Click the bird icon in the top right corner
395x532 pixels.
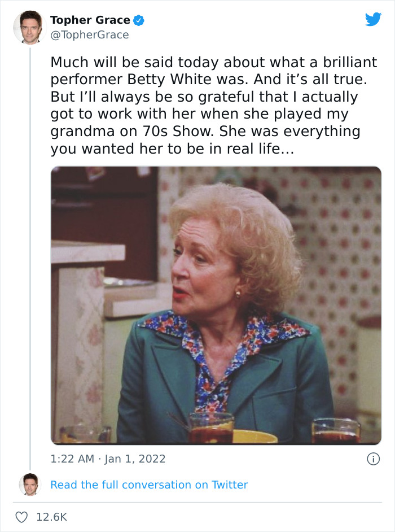(372, 20)
